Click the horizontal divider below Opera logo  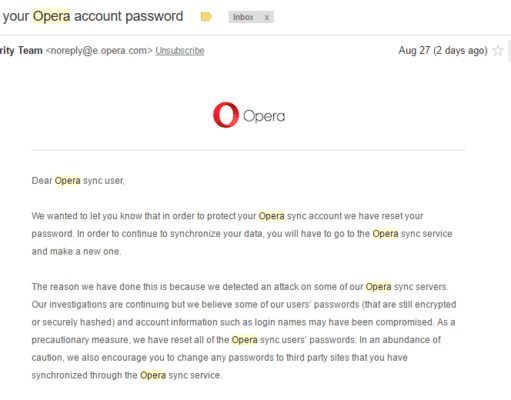point(248,150)
